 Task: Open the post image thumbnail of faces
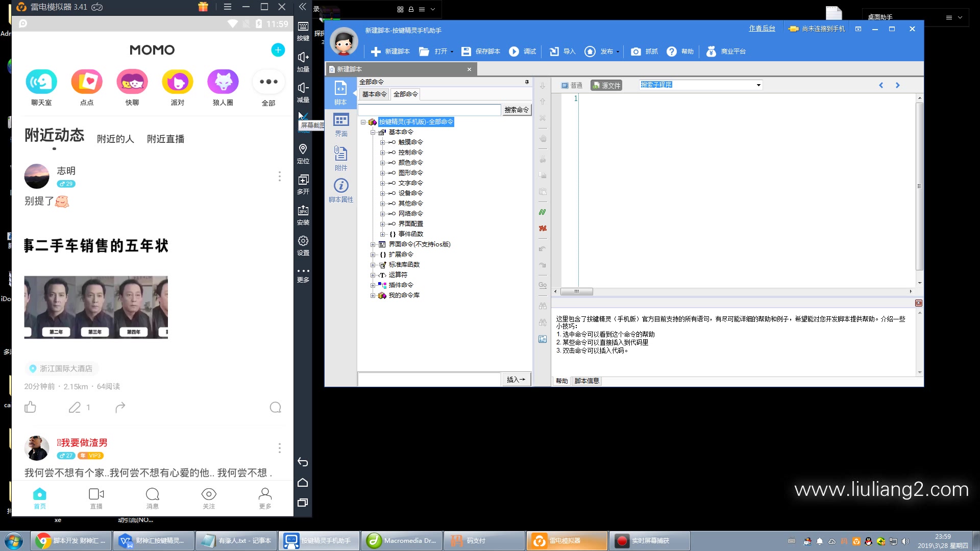tap(96, 307)
